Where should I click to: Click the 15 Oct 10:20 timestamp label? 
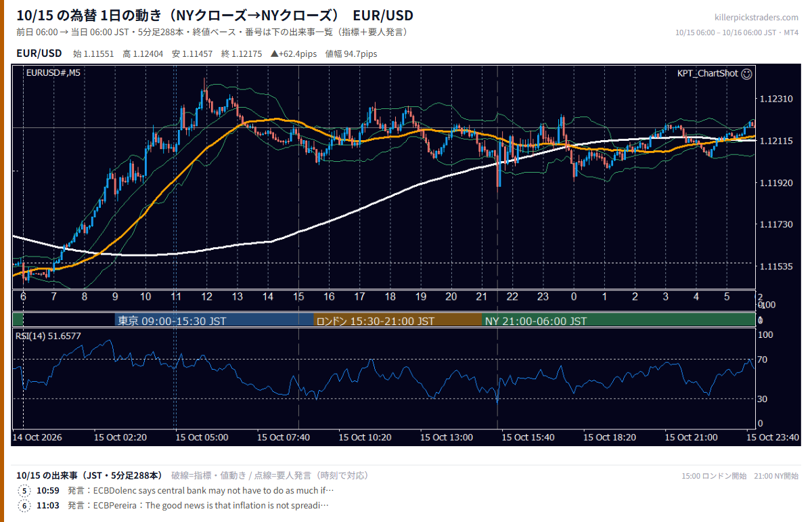point(365,437)
